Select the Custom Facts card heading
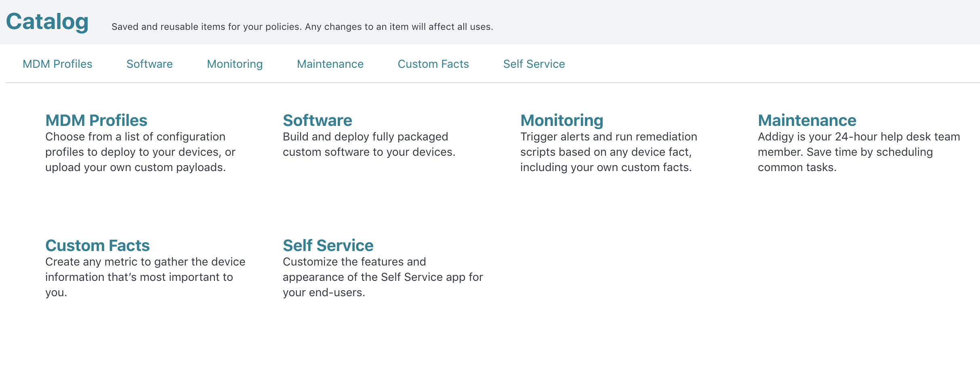Screen dimensions: 980x385 pyautogui.click(x=97, y=245)
